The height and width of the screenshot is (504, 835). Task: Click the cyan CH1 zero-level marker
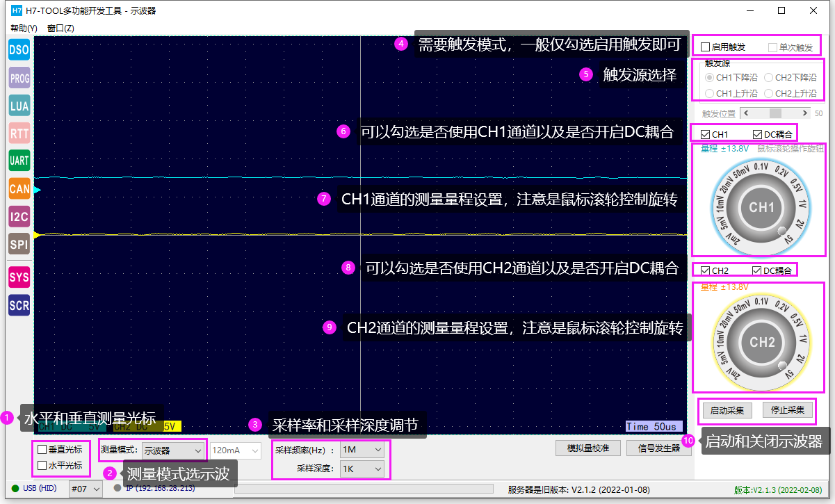coord(38,190)
